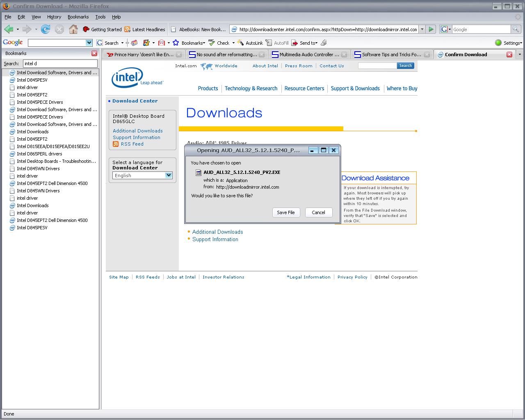The width and height of the screenshot is (525, 420).
Task: Reload the page with the Reload button
Action: click(46, 29)
